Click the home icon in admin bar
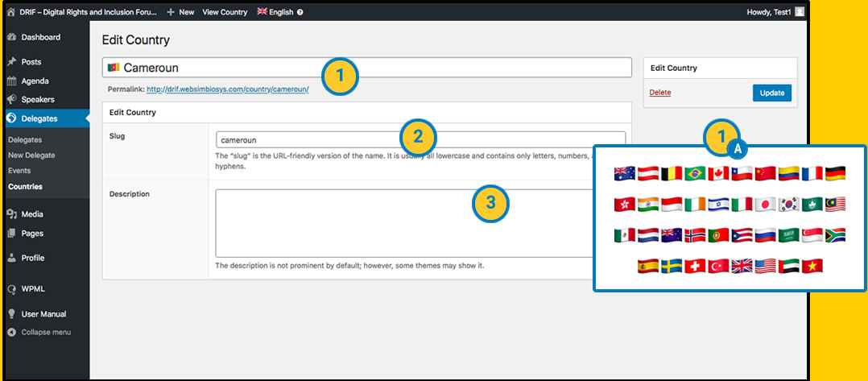This screenshot has width=868, height=381. click(10, 12)
